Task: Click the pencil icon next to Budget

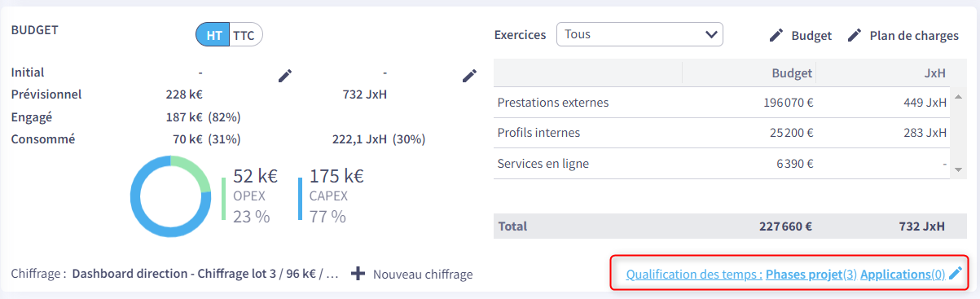Action: point(776,36)
